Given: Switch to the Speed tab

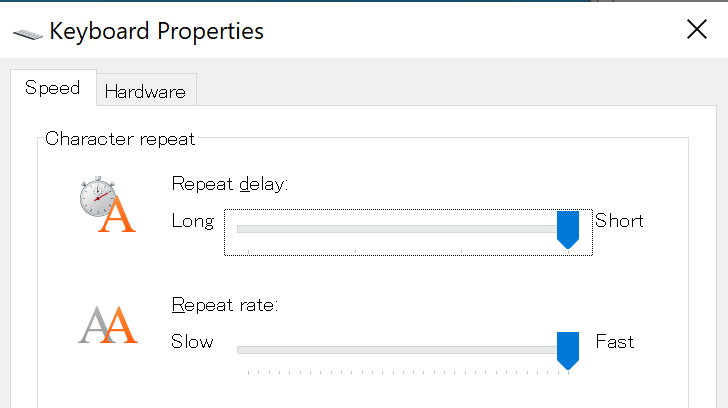Looking at the screenshot, I should [x=52, y=88].
